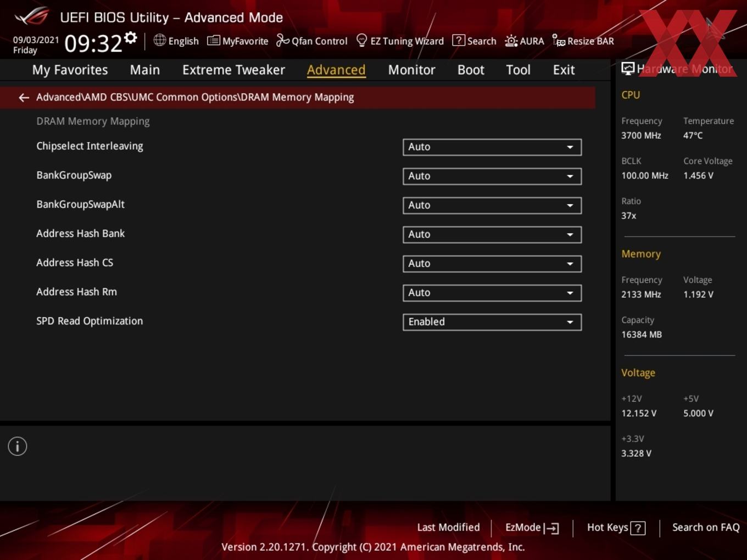Open the Address Hash Bank dropdown
Image resolution: width=747 pixels, height=560 pixels.
(492, 234)
